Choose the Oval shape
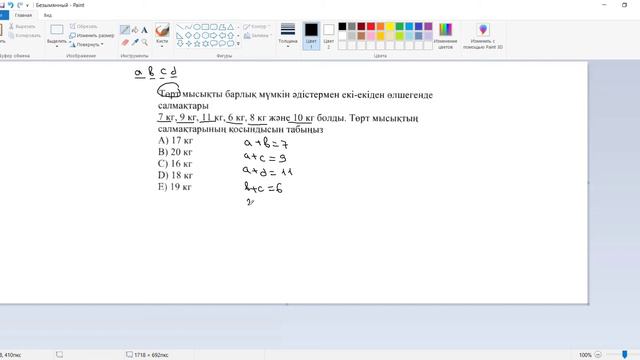The image size is (640, 360). pyautogui.click(x=197, y=27)
